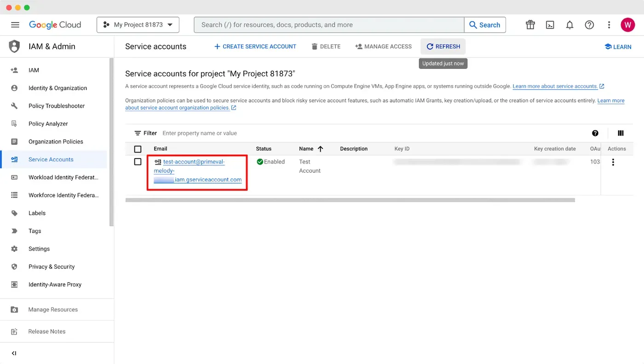Click the horizontal table scrollbar
The height and width of the screenshot is (364, 644).
350,200
